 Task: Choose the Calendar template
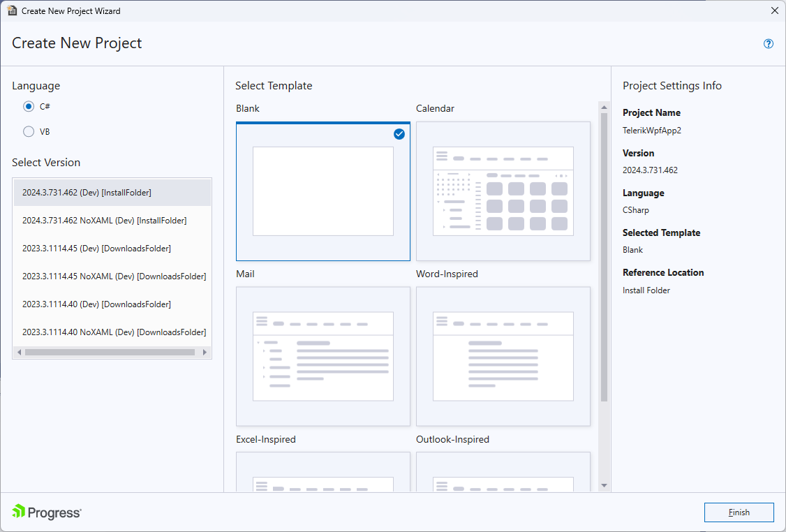coord(503,191)
